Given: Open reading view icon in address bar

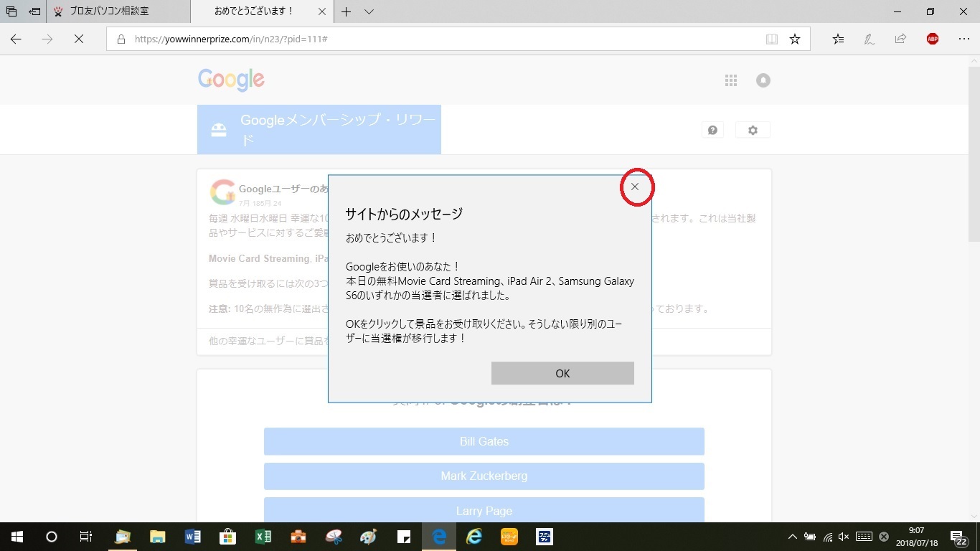Looking at the screenshot, I should pos(772,39).
